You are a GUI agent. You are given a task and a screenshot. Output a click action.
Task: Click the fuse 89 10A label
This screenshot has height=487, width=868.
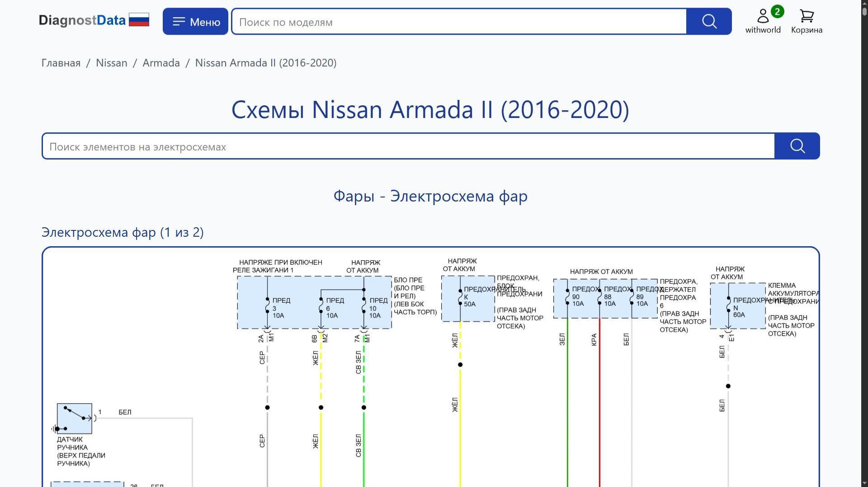642,300
